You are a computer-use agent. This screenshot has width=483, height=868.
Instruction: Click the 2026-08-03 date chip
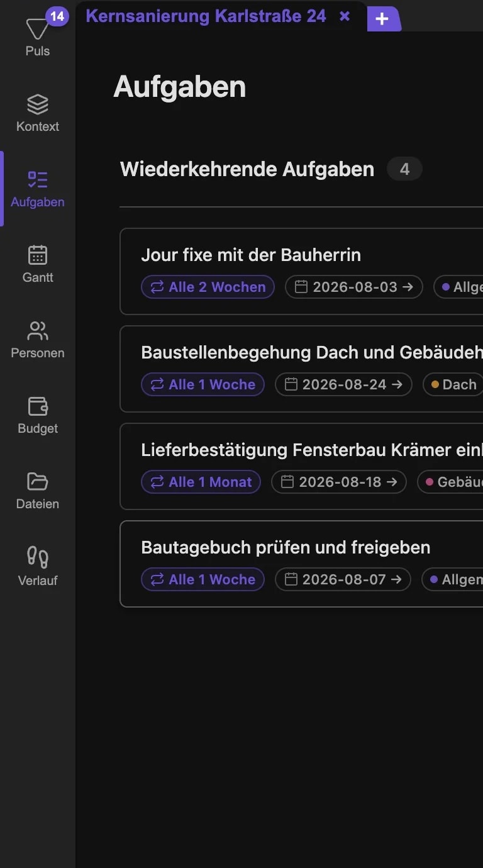click(x=354, y=287)
